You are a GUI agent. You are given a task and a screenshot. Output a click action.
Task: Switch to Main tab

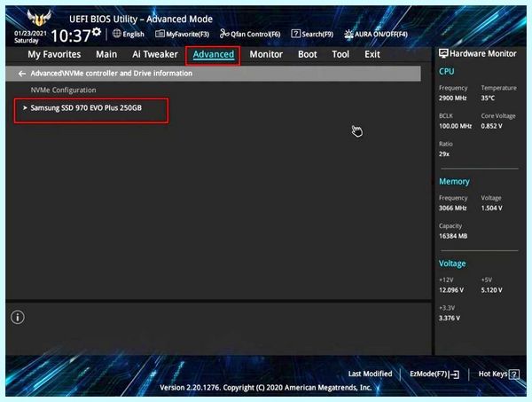(106, 54)
